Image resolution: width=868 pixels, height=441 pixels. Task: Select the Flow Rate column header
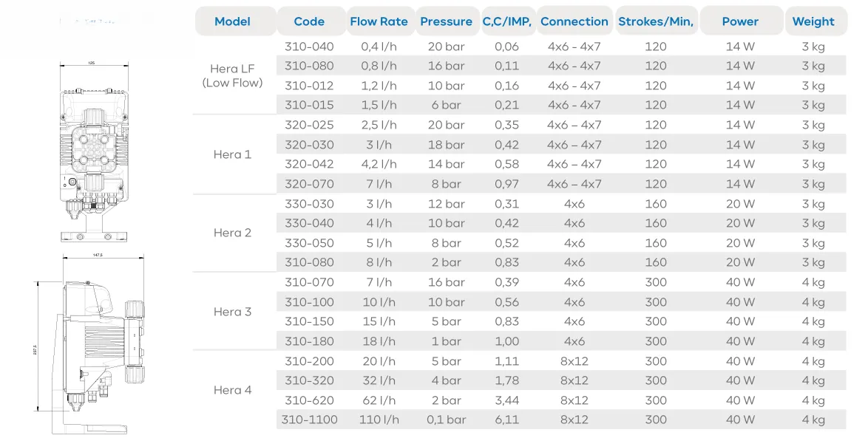[x=379, y=21]
